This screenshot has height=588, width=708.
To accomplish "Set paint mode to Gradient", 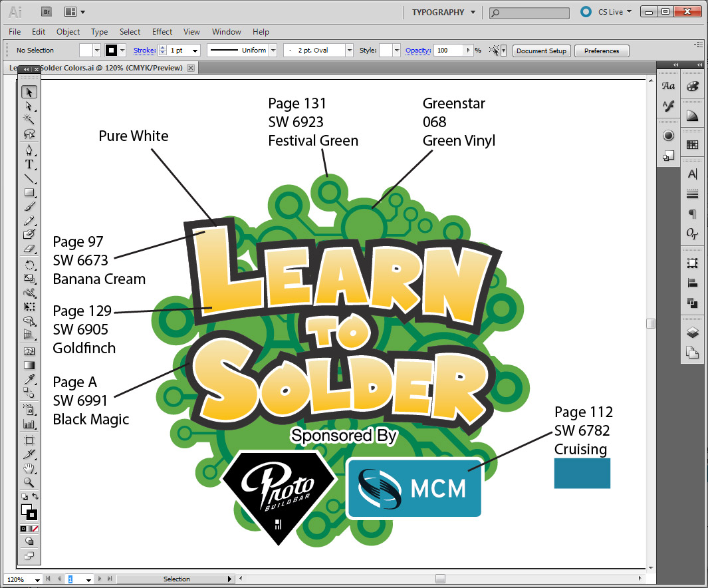I will point(29,529).
